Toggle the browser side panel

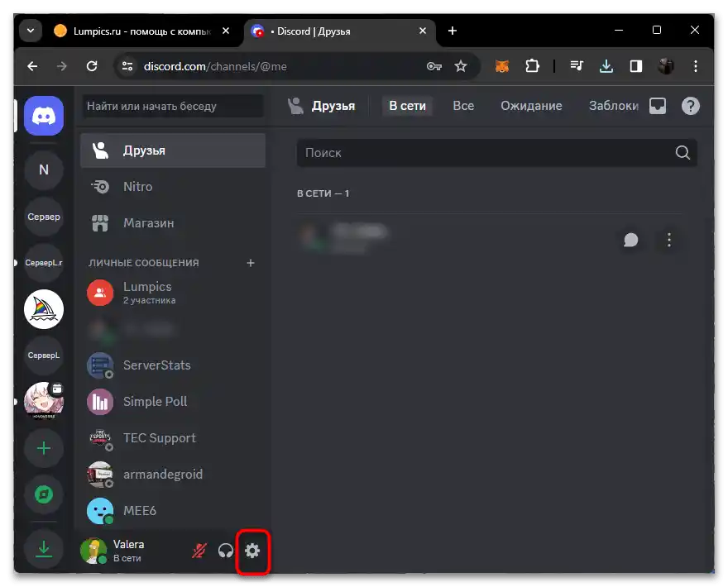[636, 66]
